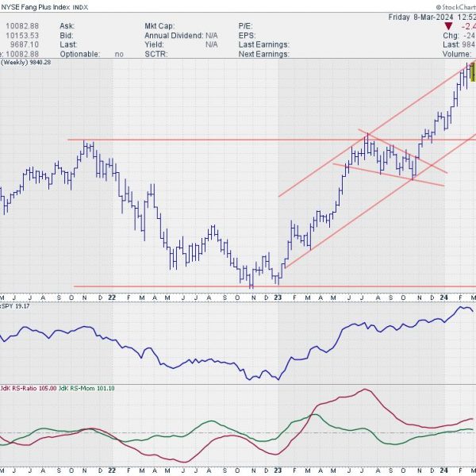Click the "22" year label on RS-Ratio panel axis
The width and height of the screenshot is (476, 476).
click(112, 470)
